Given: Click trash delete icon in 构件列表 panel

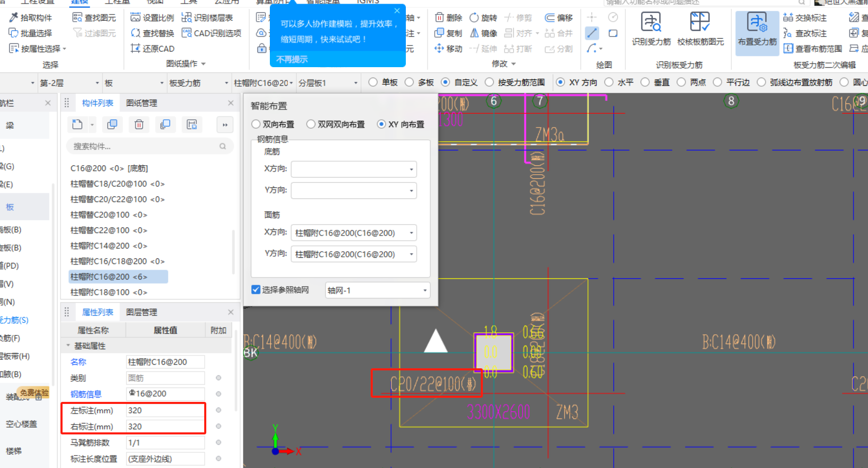Looking at the screenshot, I should coord(139,124).
